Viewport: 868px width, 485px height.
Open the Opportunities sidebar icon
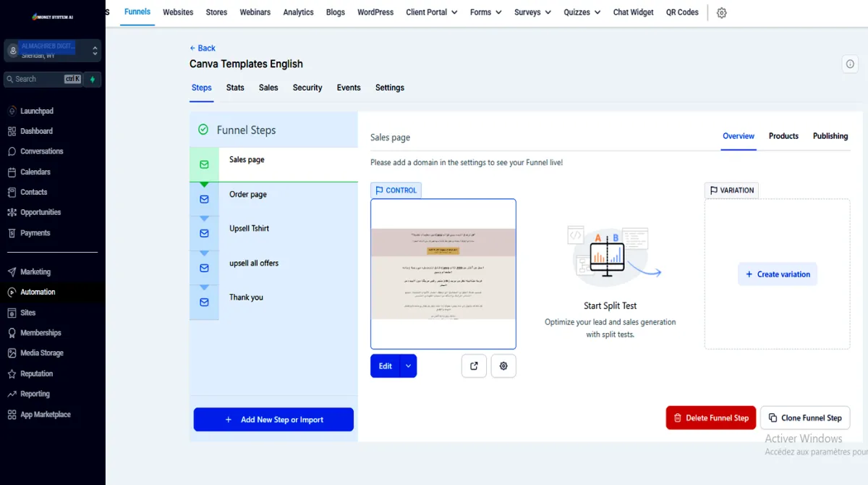[x=12, y=213]
